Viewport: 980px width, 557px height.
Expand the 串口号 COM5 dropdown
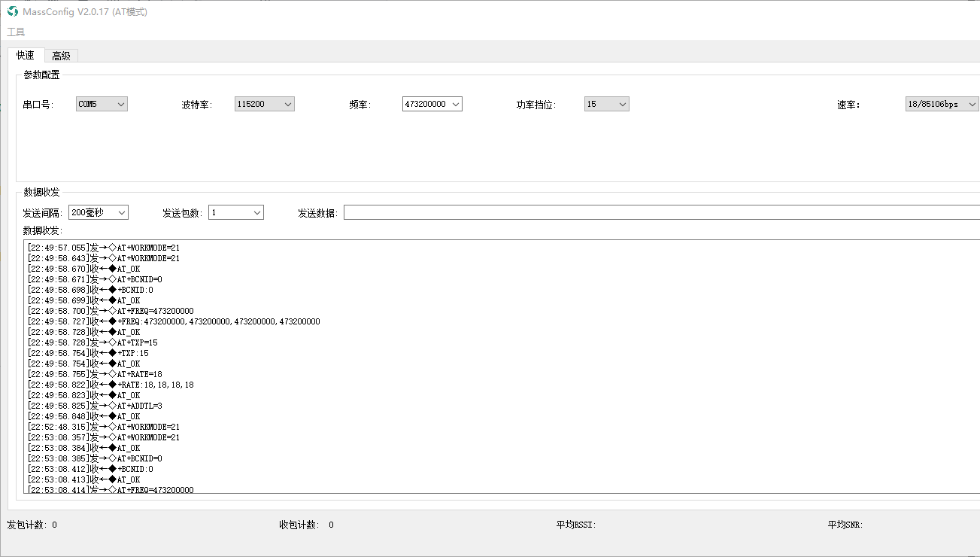tap(102, 104)
